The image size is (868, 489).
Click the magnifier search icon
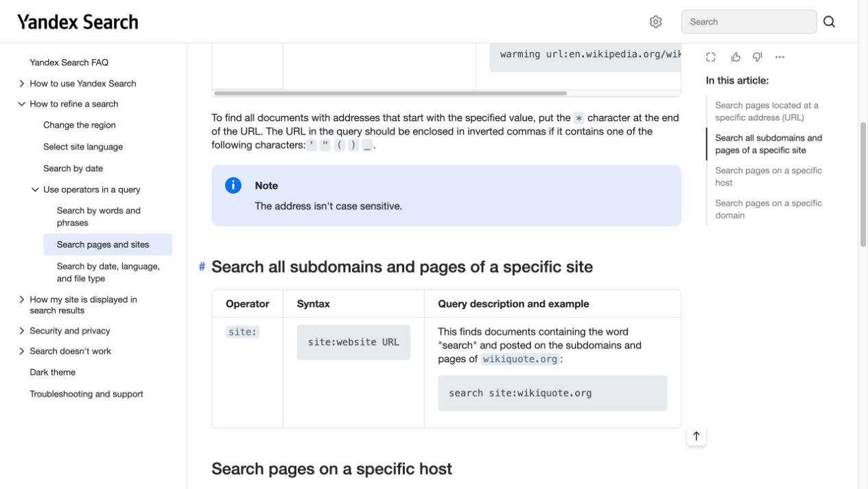tap(829, 22)
